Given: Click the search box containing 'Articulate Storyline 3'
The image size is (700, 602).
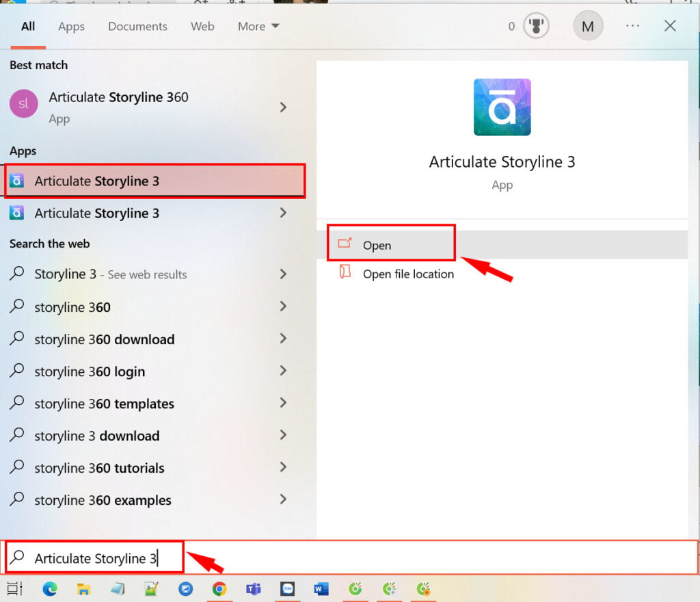Looking at the screenshot, I should (351, 558).
